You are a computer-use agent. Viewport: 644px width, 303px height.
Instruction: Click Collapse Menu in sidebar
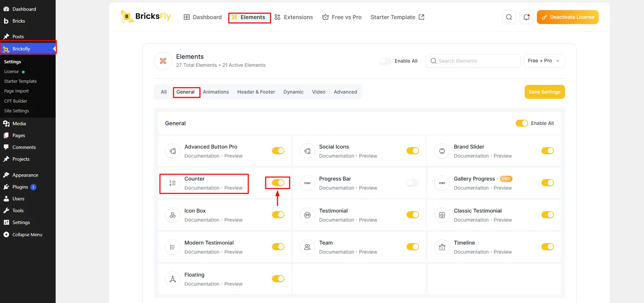coord(28,234)
